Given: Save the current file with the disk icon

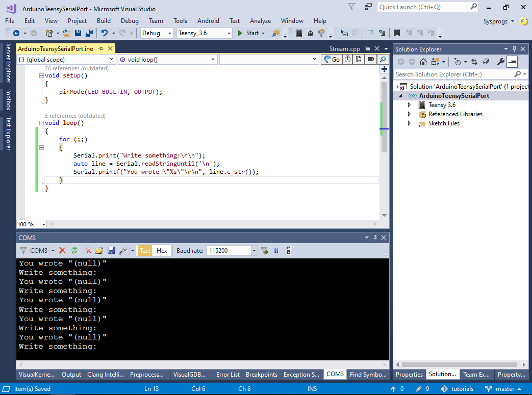Looking at the screenshot, I should tap(78, 33).
